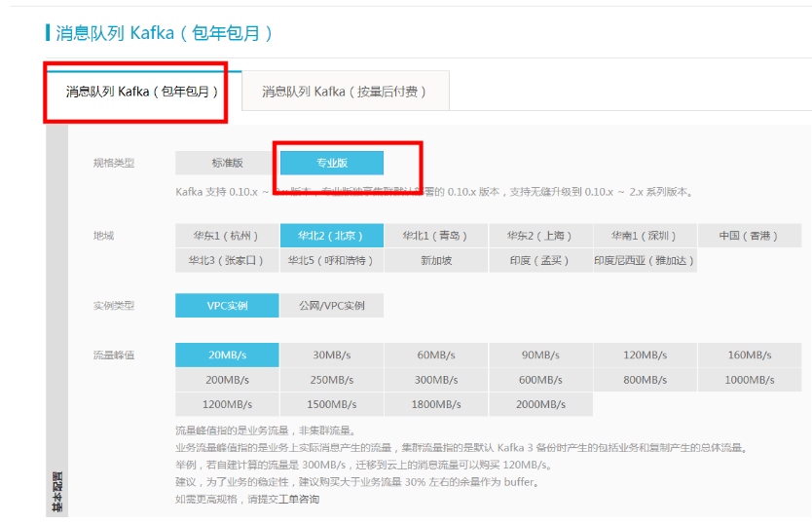
Task: Select VPC实例 instance type
Action: click(227, 306)
